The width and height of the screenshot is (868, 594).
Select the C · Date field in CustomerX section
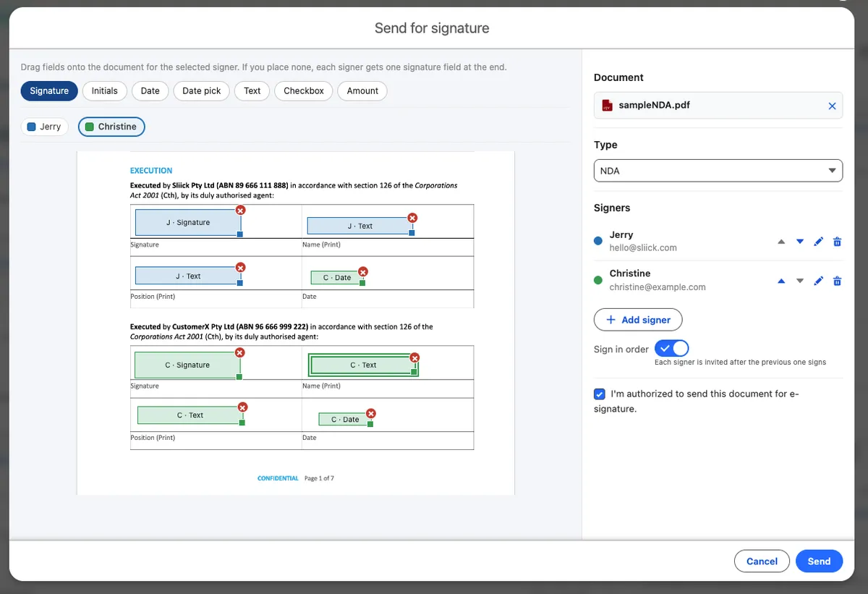(345, 419)
